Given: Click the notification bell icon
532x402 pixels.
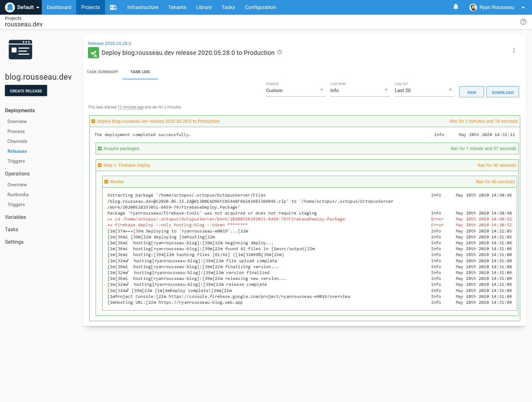Looking at the screenshot, I should pyautogui.click(x=456, y=7).
